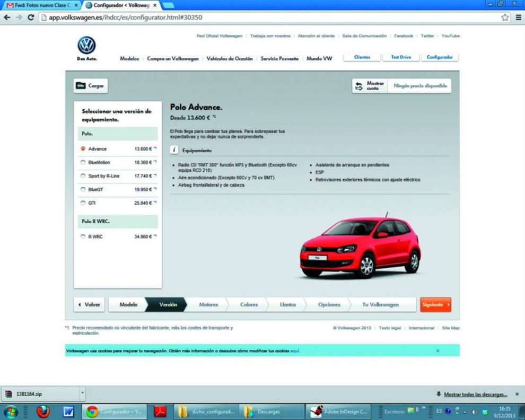Open the Atención al cliente link
The height and width of the screenshot is (420, 525).
tap(316, 36)
